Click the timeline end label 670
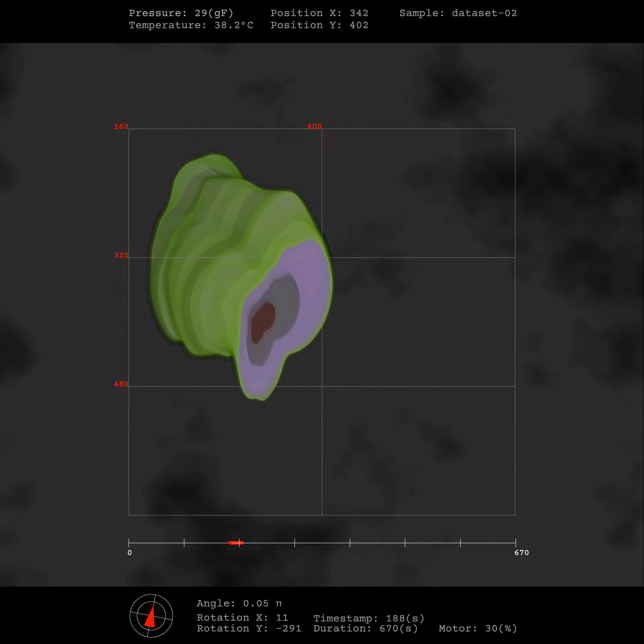Image resolution: width=644 pixels, height=644 pixels. pos(522,553)
